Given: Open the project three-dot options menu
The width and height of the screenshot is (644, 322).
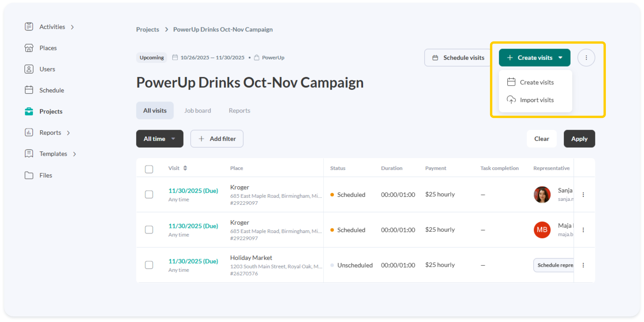Looking at the screenshot, I should (x=586, y=58).
